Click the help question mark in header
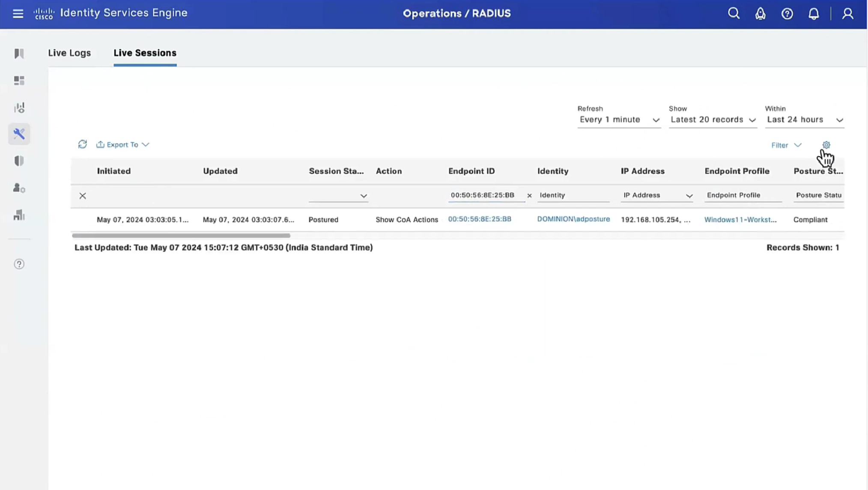 (x=787, y=14)
